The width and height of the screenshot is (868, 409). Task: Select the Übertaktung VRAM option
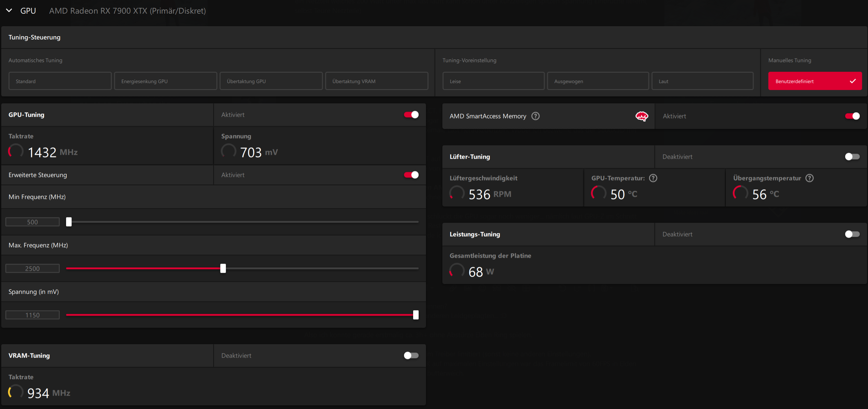click(x=376, y=81)
